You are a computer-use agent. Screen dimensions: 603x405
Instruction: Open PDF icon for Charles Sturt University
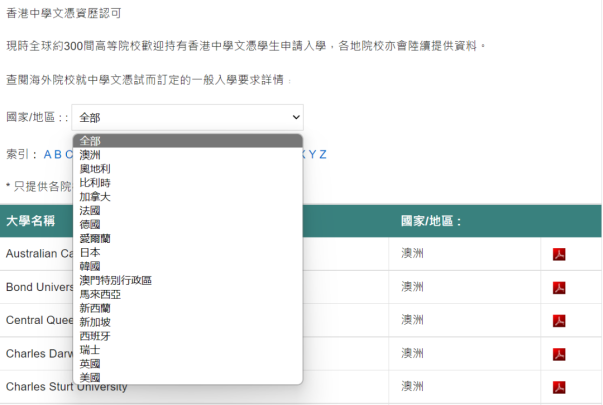pyautogui.click(x=559, y=386)
